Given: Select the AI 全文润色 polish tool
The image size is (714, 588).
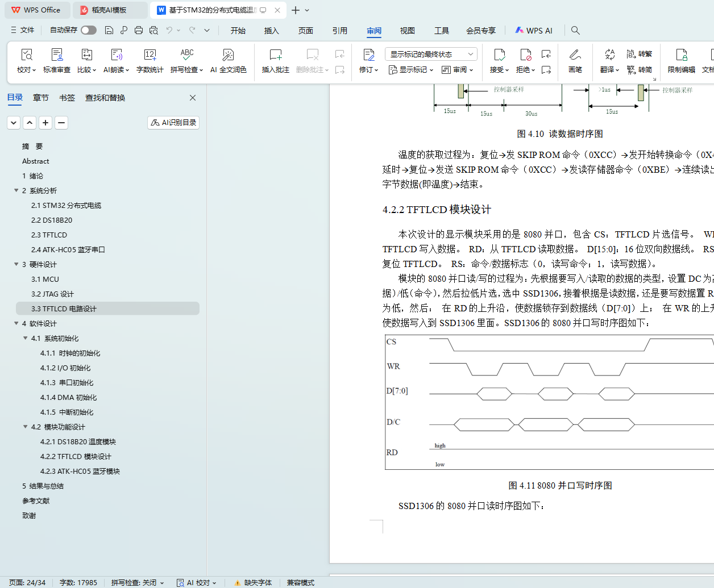Looking at the screenshot, I should click(228, 55).
